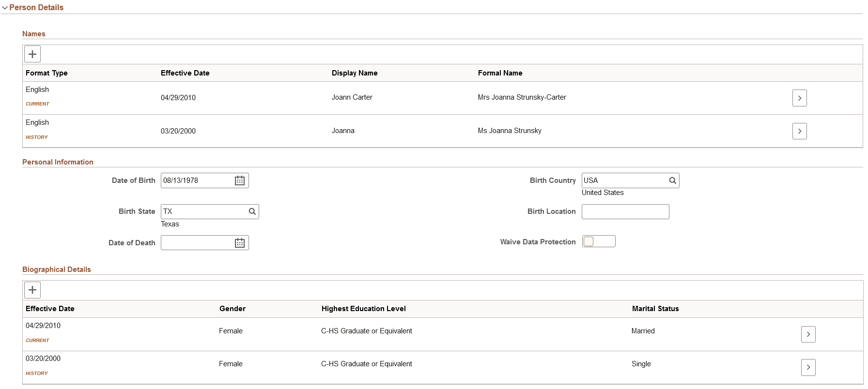Select 'Ms Joanna Strunsky' formal name

[x=510, y=131]
